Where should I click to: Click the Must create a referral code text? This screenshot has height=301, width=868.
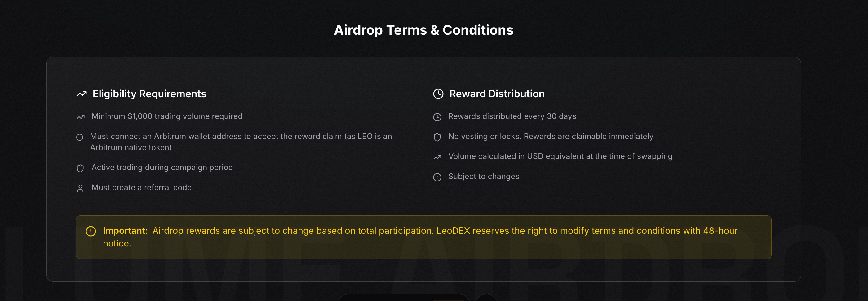tap(142, 188)
